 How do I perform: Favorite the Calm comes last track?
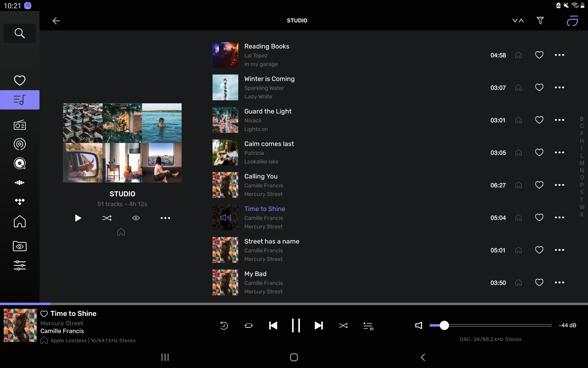(539, 152)
